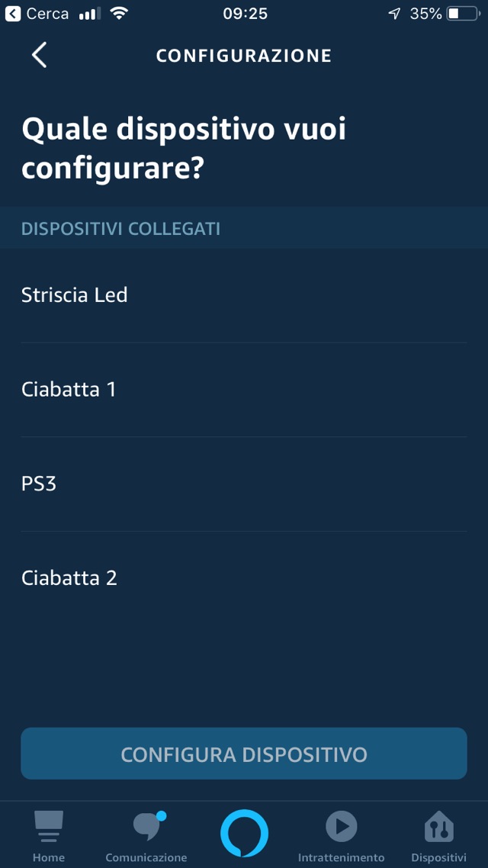Open the Home icon in bottom bar
The image size is (488, 868).
pos(49,827)
